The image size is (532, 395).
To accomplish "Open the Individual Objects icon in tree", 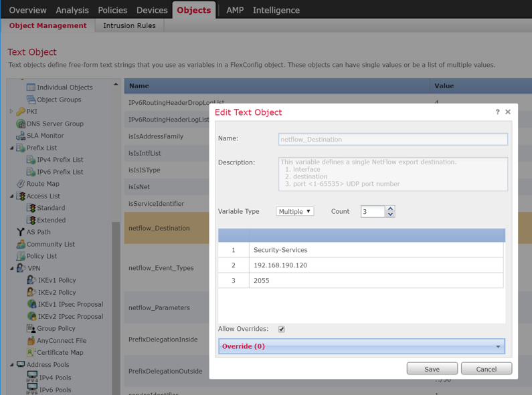I will coord(31,88).
